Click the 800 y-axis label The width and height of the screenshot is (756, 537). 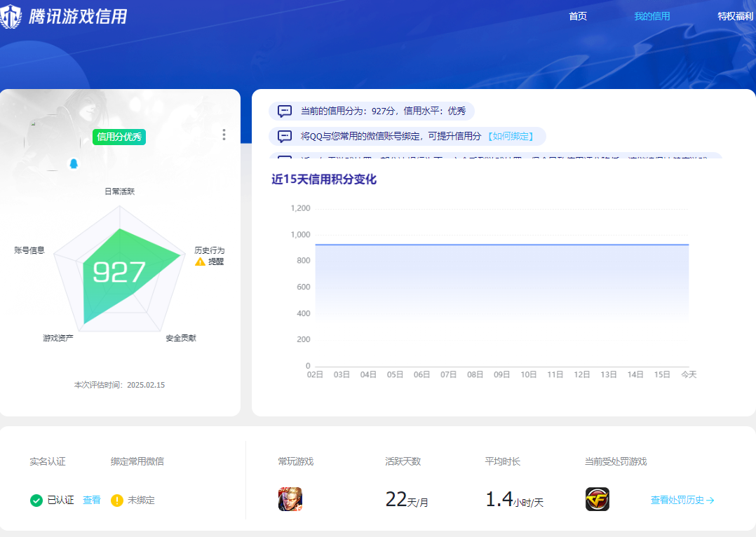point(304,261)
